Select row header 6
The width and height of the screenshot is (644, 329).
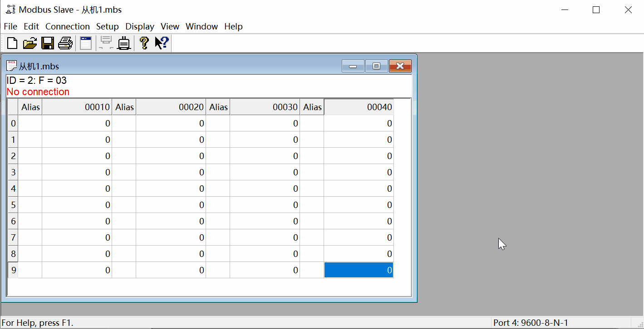[13, 221]
